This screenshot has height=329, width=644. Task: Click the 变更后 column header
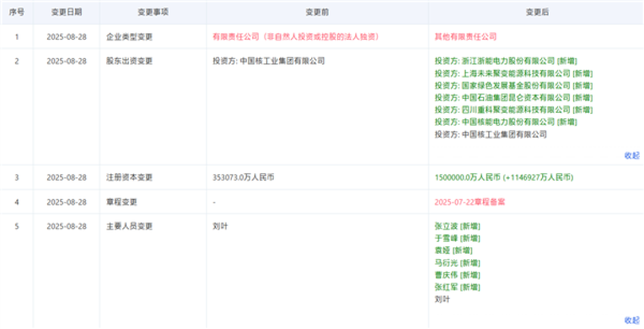point(537,13)
